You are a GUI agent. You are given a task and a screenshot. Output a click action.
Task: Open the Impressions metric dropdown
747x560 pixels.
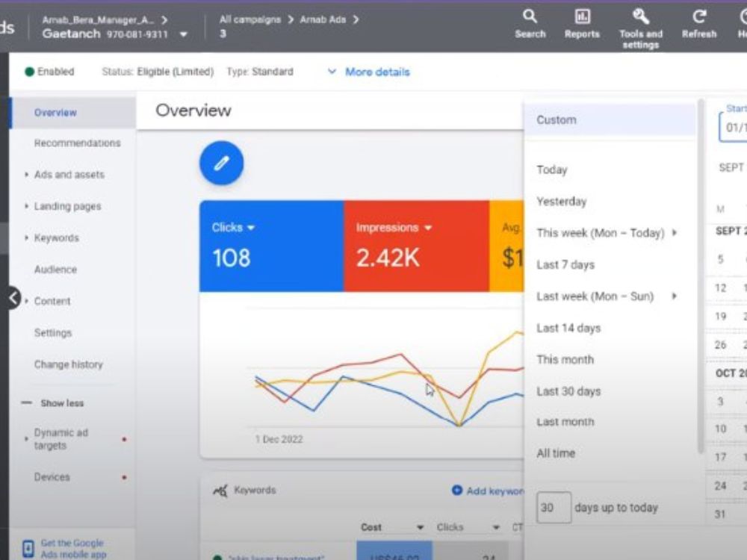coord(428,228)
